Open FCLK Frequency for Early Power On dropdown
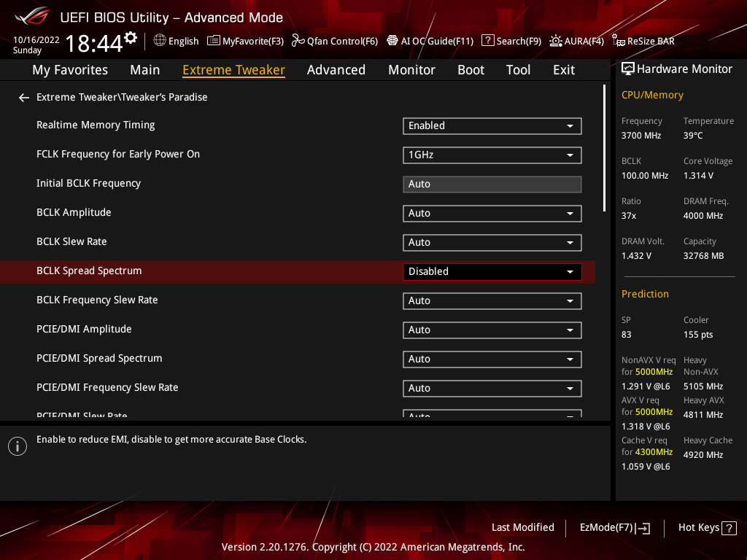Screen dimensions: 747x560 click(x=492, y=155)
